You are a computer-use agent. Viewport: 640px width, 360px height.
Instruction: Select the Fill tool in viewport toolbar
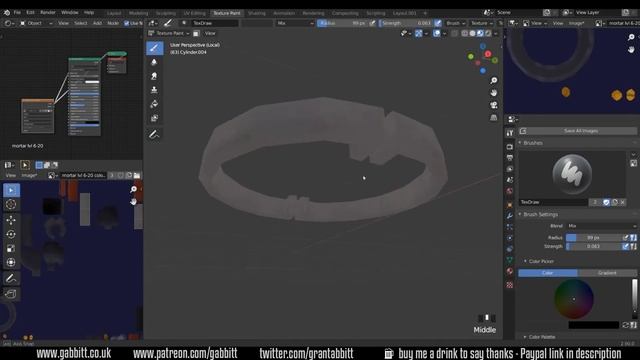[x=154, y=104]
